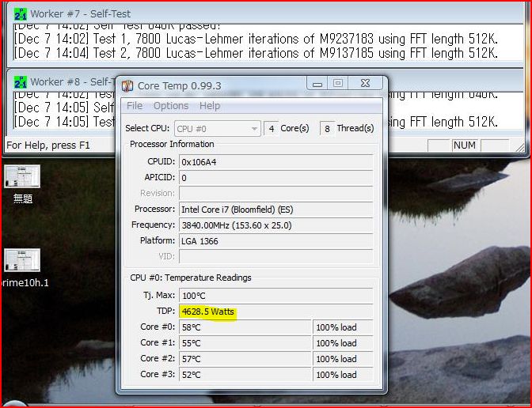The width and height of the screenshot is (532, 408).
Task: Maximize the Core Temp window
Action: 337,83
